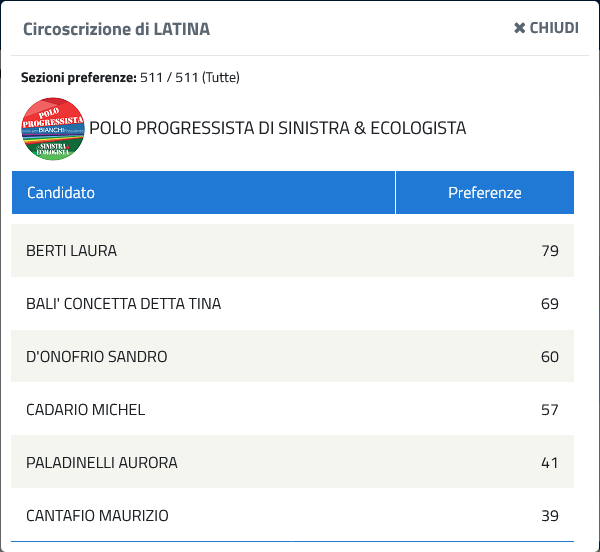Click the Polo Progressista party logo
Image resolution: width=600 pixels, height=552 pixels.
pyautogui.click(x=53, y=129)
